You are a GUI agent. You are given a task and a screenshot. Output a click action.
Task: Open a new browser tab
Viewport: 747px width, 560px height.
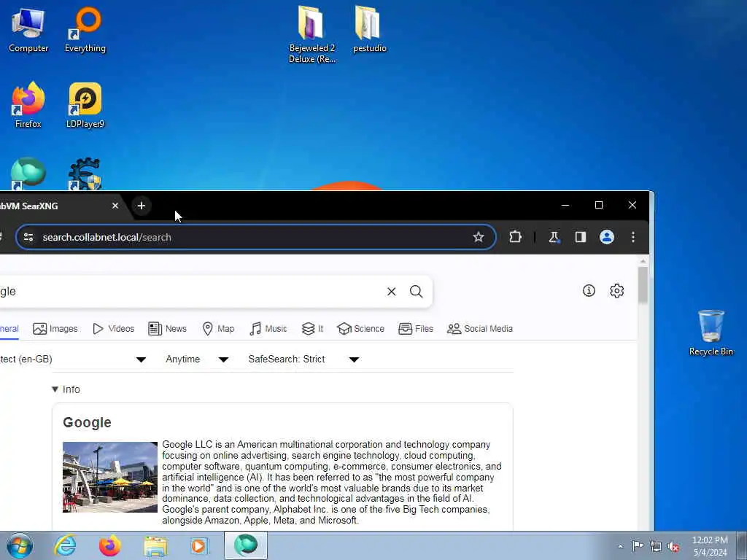[x=141, y=206]
